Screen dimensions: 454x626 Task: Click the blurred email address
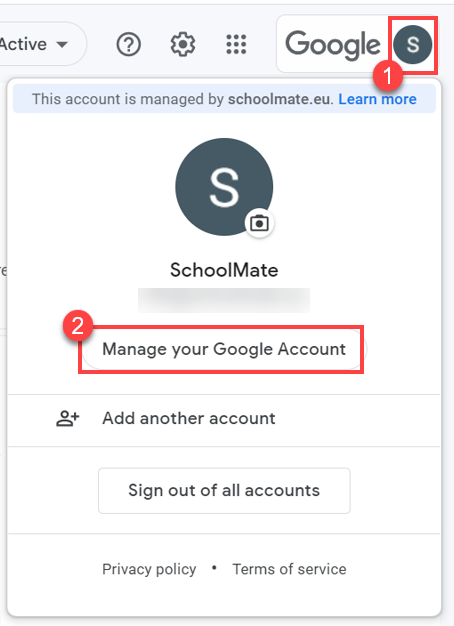(224, 300)
